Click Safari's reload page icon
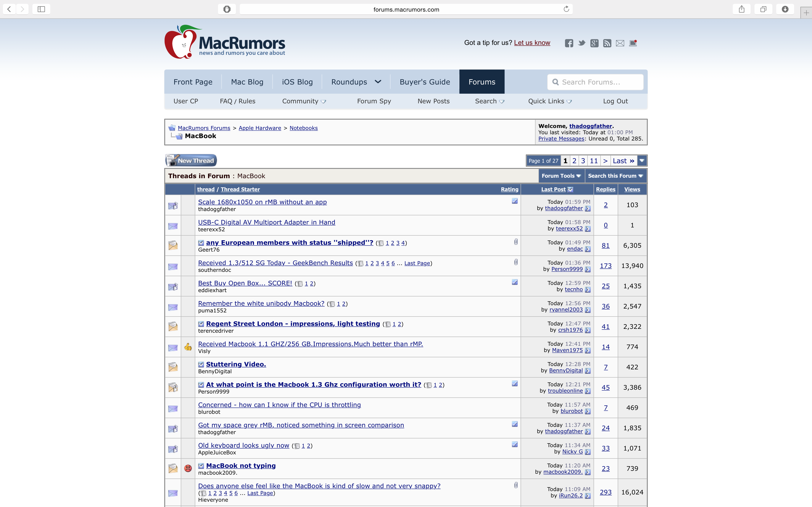812x507 pixels. pos(566,9)
